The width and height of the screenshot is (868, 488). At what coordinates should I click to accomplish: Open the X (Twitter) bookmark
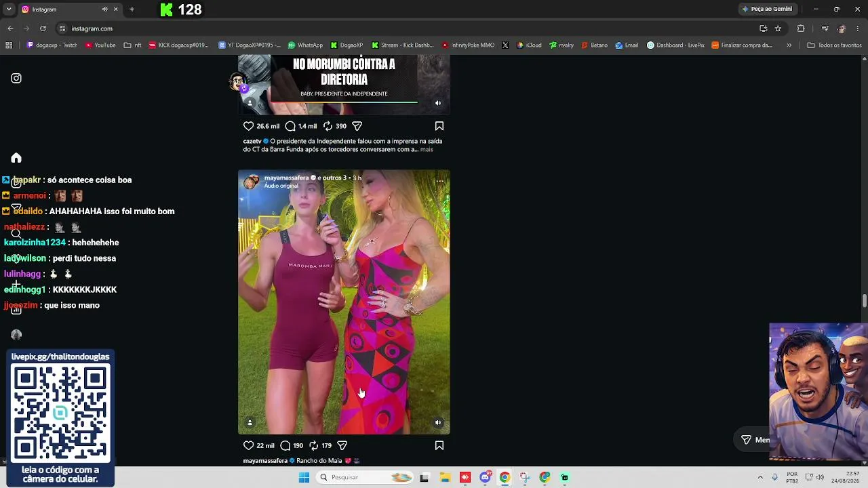[x=505, y=45]
